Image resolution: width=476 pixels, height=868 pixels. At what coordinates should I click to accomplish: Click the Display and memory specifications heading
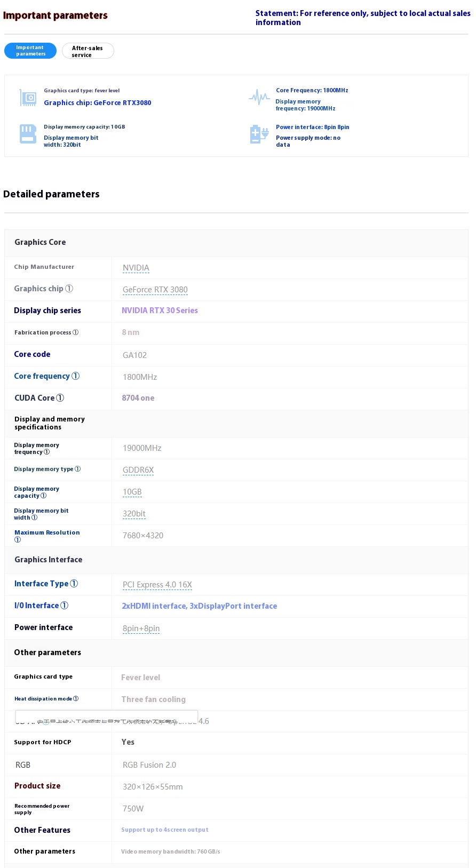(50, 423)
